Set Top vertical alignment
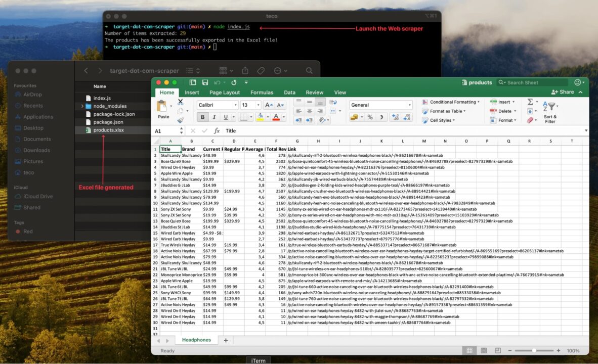 (298, 102)
